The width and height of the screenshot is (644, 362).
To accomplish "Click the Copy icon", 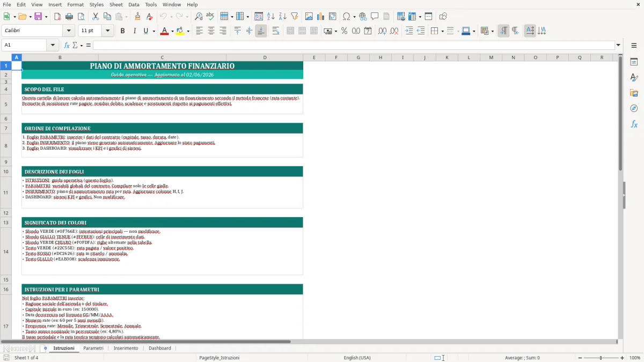I will tap(107, 16).
